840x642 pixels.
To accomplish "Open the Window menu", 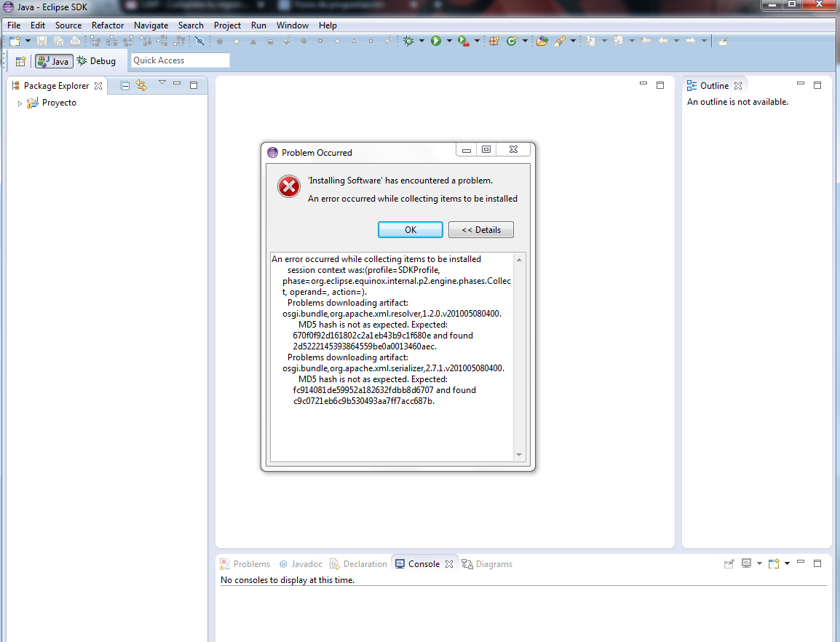I will 293,25.
